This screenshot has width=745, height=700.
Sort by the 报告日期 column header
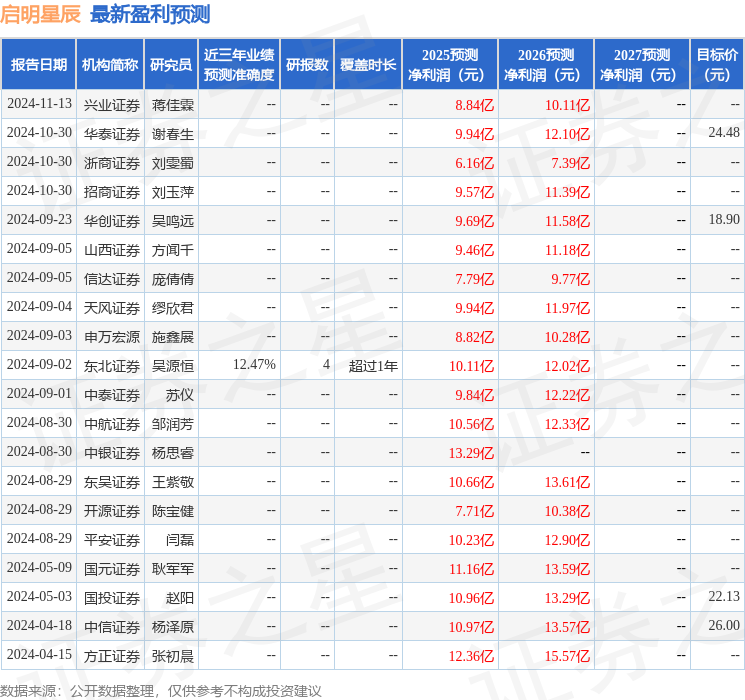[x=39, y=64]
